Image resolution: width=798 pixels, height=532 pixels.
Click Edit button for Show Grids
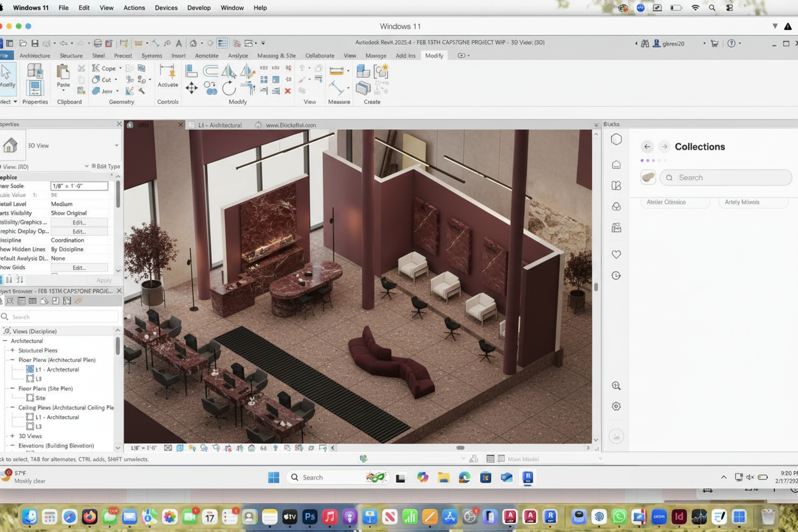[x=79, y=268]
